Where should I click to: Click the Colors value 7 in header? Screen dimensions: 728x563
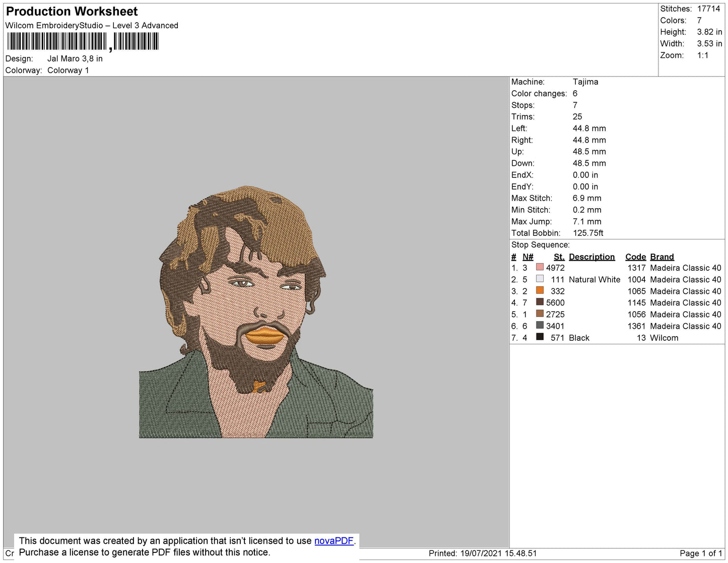point(699,20)
